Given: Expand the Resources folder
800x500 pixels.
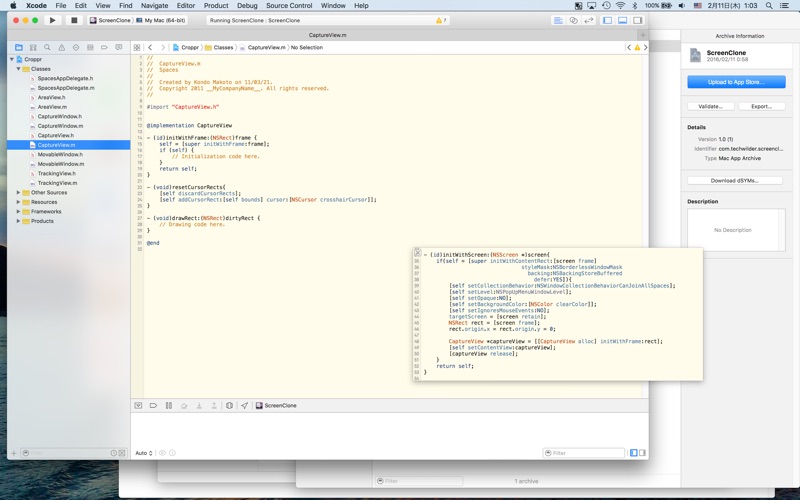Looking at the screenshot, I should tap(18, 202).
